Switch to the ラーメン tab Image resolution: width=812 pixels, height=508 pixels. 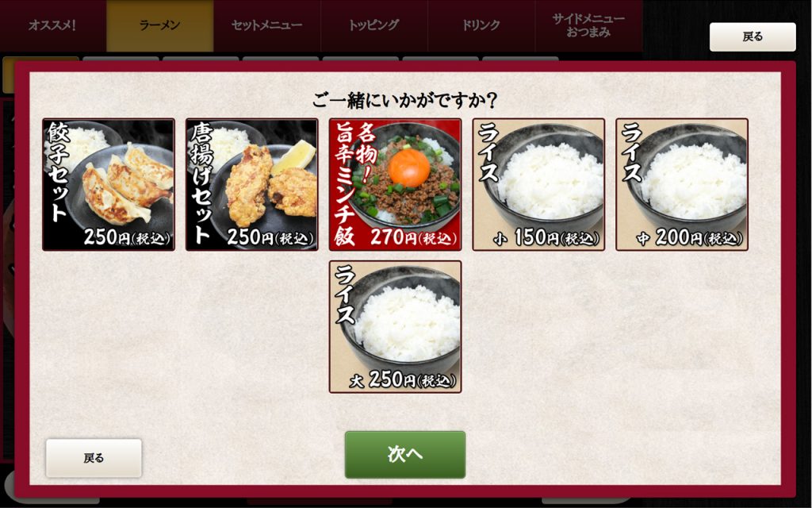coord(160,25)
